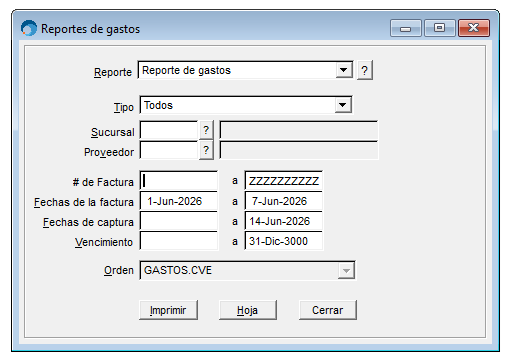Click the Proveedor description display field

[299, 150]
